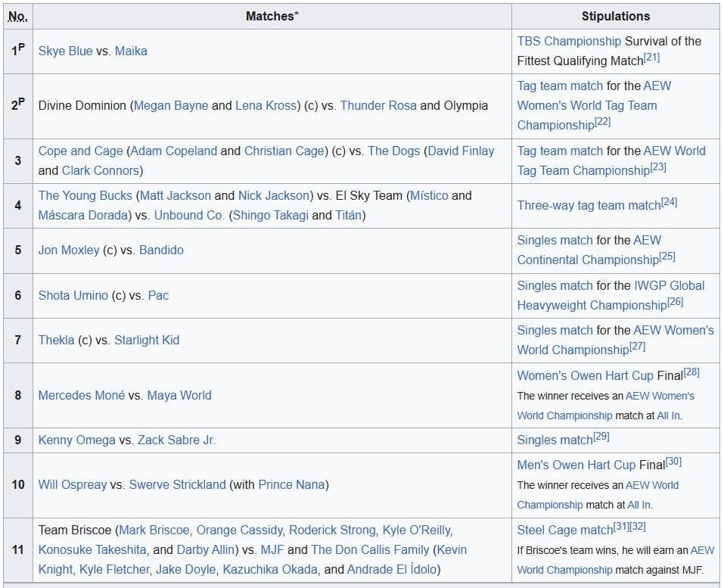Open The Don Callis Family link
Viewport: 724px width, 588px height.
pyautogui.click(x=370, y=550)
